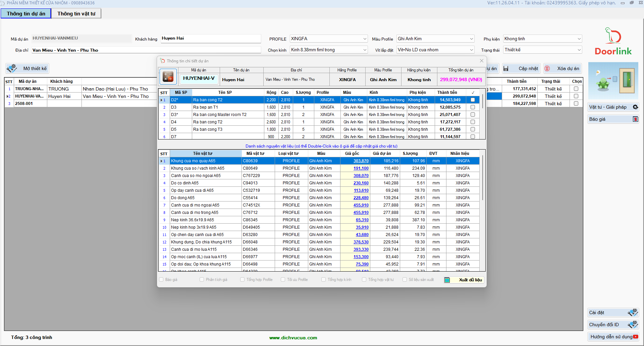The image size is (644, 346).
Task: Expand the Chọn kính glass dropdown
Action: click(365, 50)
